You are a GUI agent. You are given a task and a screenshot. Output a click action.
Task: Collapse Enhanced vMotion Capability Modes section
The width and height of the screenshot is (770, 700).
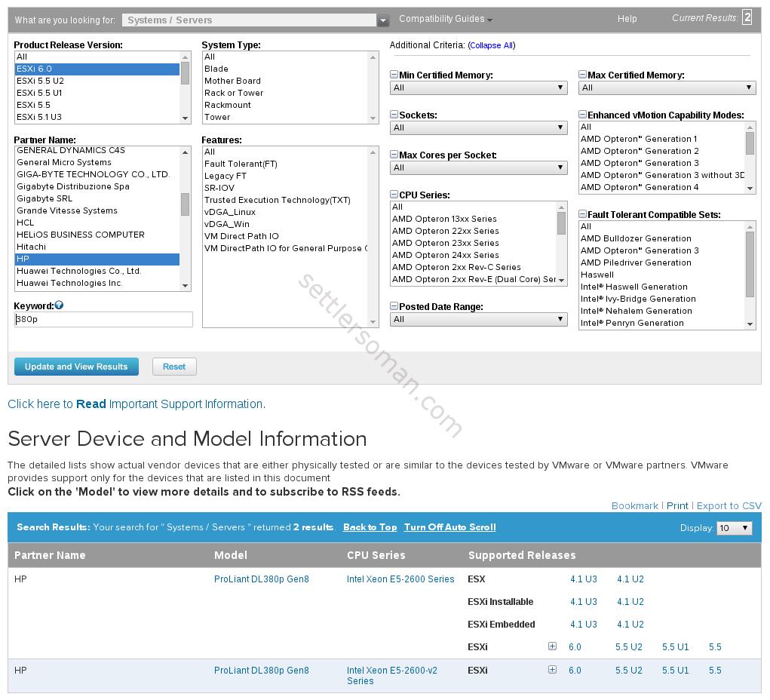pos(582,115)
